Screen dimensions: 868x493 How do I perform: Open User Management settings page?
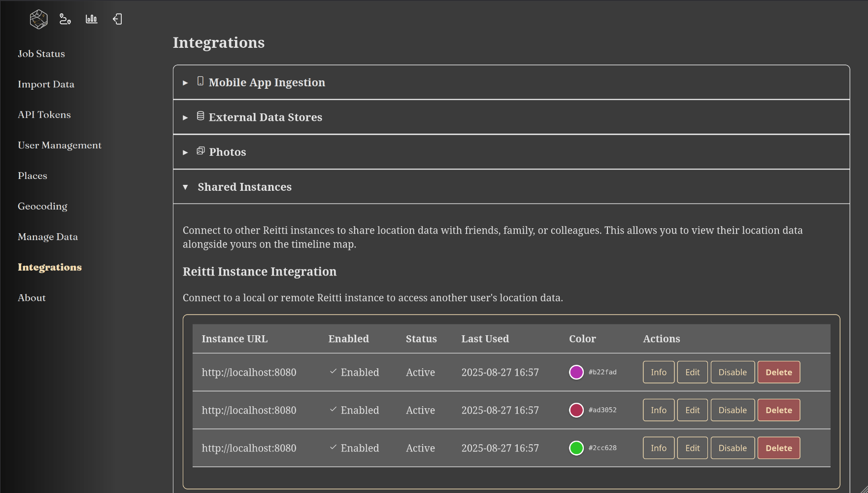tap(60, 145)
